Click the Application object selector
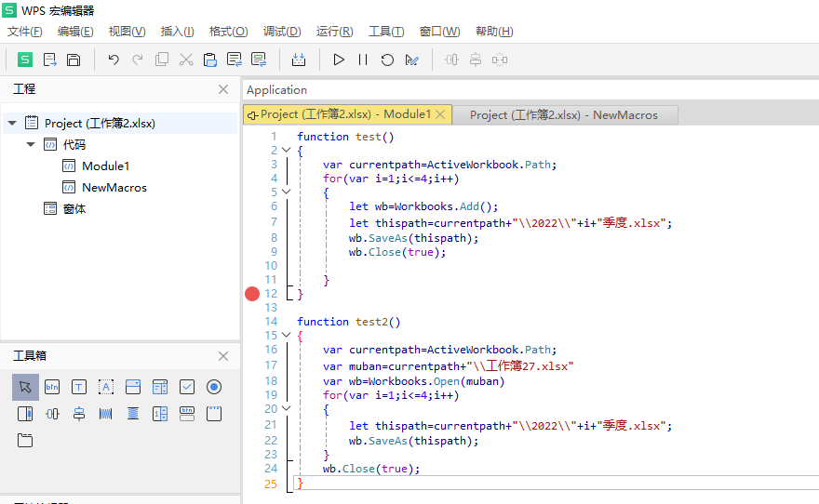This screenshot has width=819, height=504. pyautogui.click(x=530, y=90)
